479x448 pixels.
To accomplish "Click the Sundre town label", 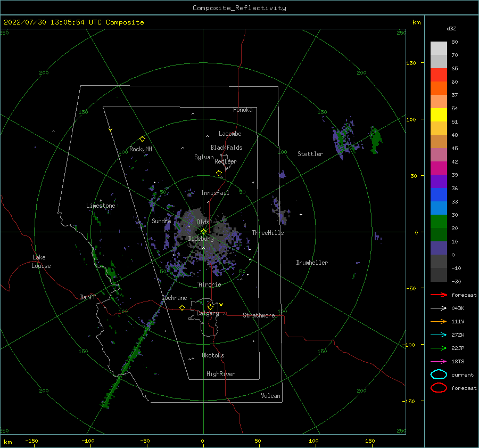I will (x=161, y=221).
